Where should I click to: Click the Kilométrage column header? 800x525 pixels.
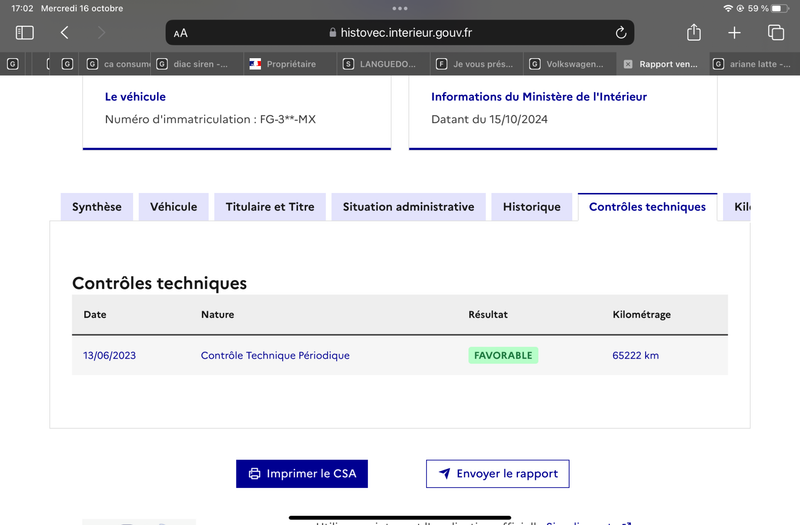641,314
